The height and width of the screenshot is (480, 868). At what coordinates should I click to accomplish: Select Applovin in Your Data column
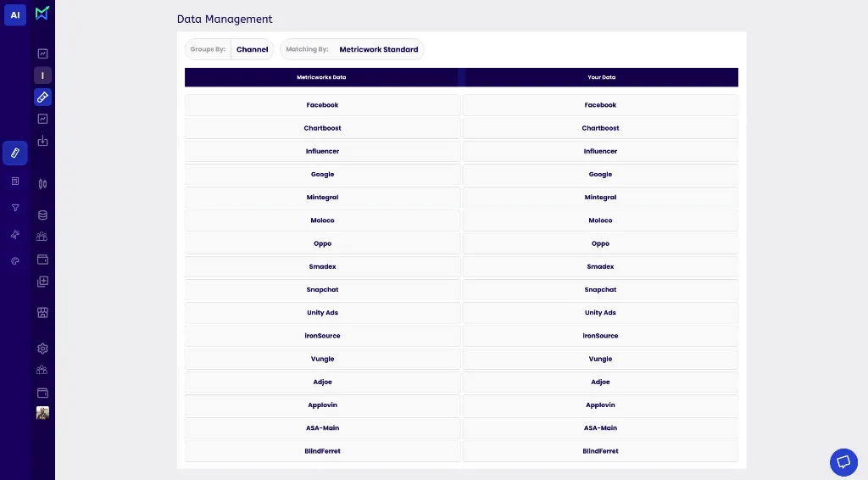pos(600,405)
